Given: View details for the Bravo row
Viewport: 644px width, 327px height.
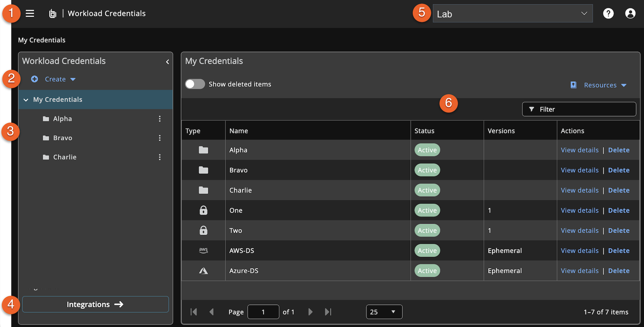Looking at the screenshot, I should click(580, 170).
